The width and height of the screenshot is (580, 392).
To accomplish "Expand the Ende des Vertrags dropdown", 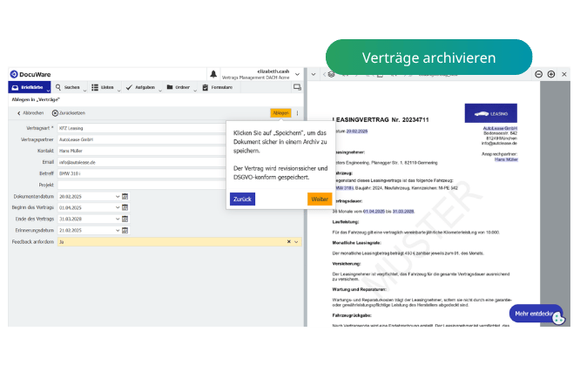I will click(x=118, y=219).
